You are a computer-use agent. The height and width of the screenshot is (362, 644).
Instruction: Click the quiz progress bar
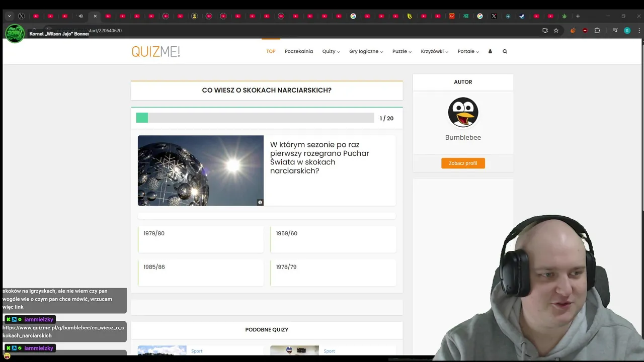click(255, 118)
